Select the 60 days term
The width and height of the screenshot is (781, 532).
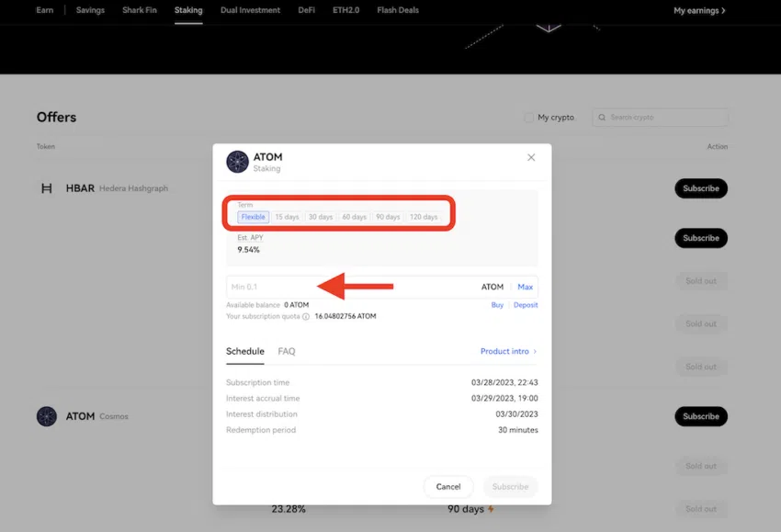click(x=354, y=217)
